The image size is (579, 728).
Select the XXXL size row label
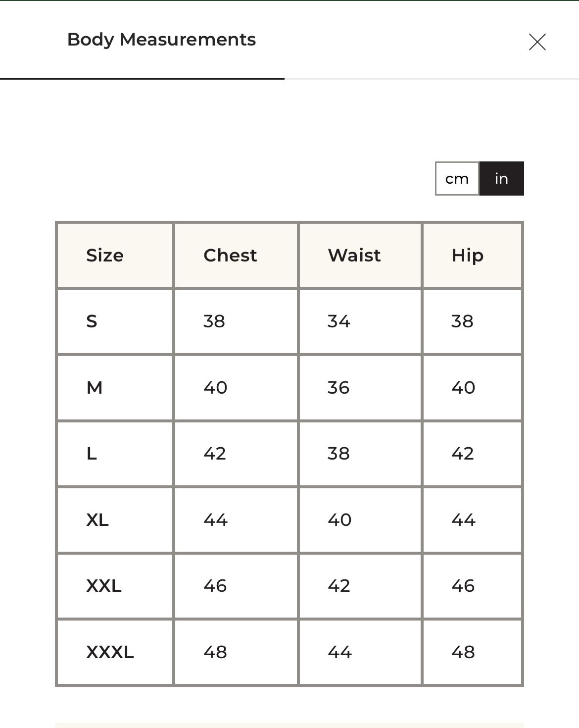click(110, 652)
